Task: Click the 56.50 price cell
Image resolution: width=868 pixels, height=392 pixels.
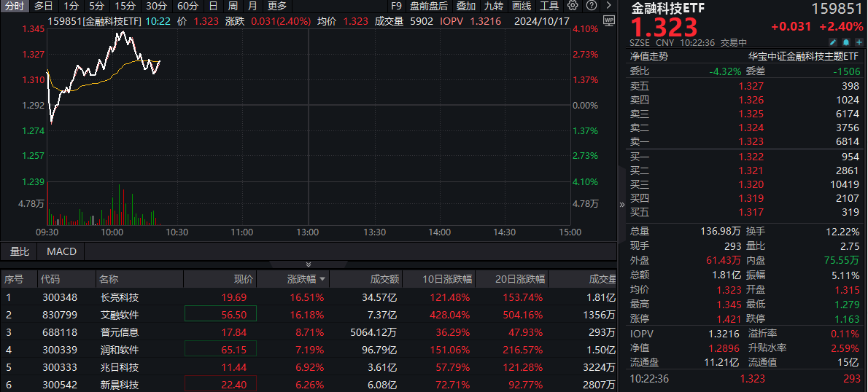Action: click(x=221, y=315)
